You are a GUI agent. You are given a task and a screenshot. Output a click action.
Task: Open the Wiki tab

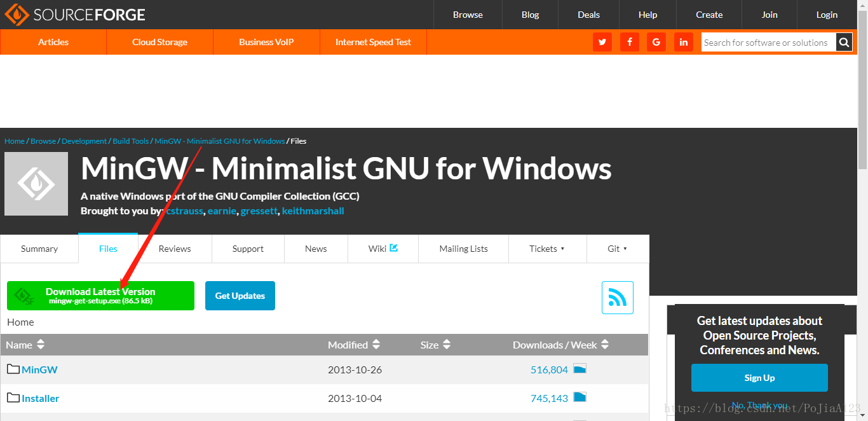(383, 249)
